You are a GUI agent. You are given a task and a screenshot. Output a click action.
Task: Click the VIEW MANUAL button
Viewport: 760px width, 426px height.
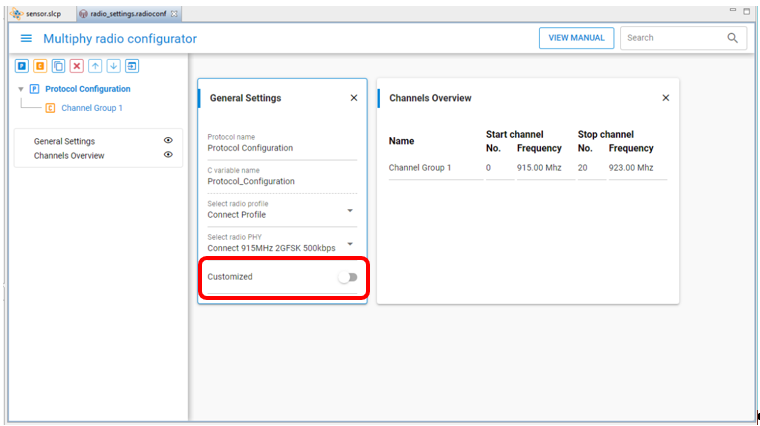576,38
